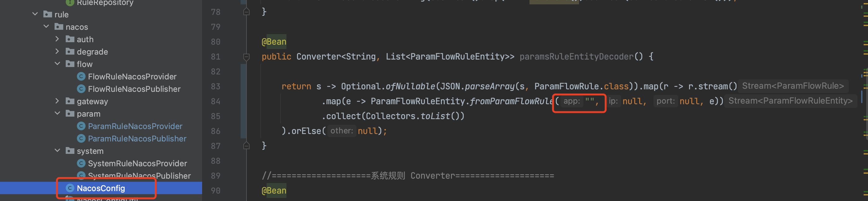The image size is (868, 201).
Task: Click the folder icon of the degrade package
Action: click(x=70, y=51)
